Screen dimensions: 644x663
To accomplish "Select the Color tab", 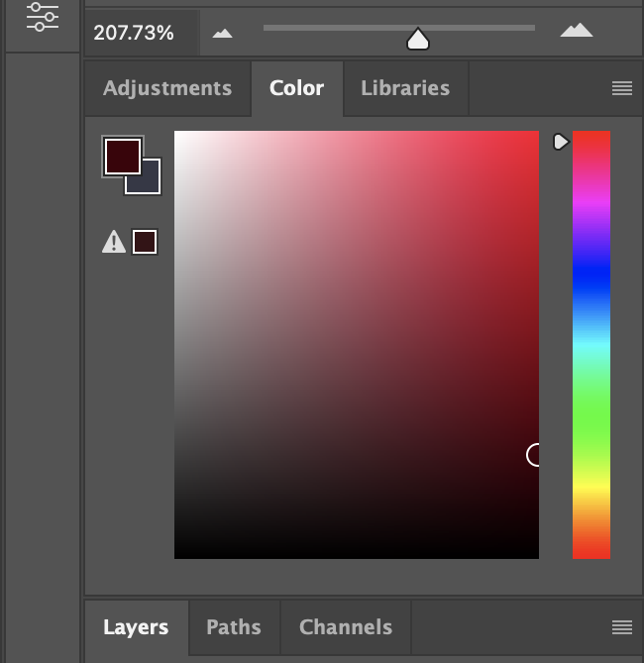I will click(x=296, y=88).
